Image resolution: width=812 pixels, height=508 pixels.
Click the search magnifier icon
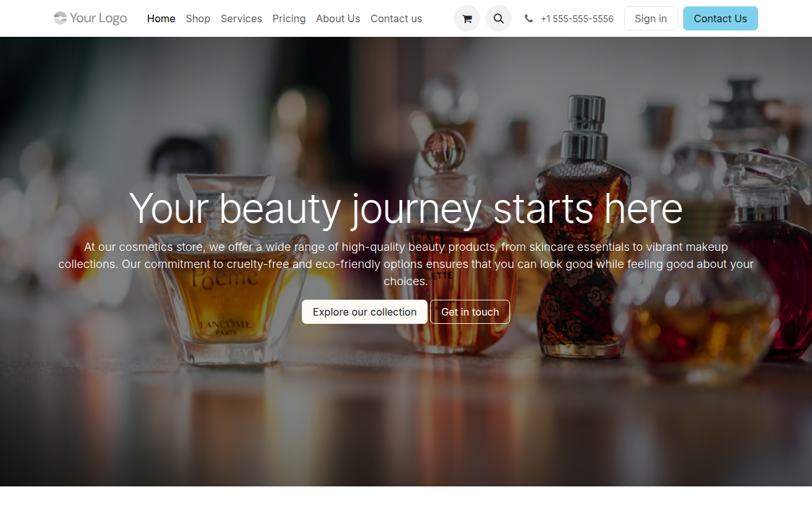[x=499, y=18]
